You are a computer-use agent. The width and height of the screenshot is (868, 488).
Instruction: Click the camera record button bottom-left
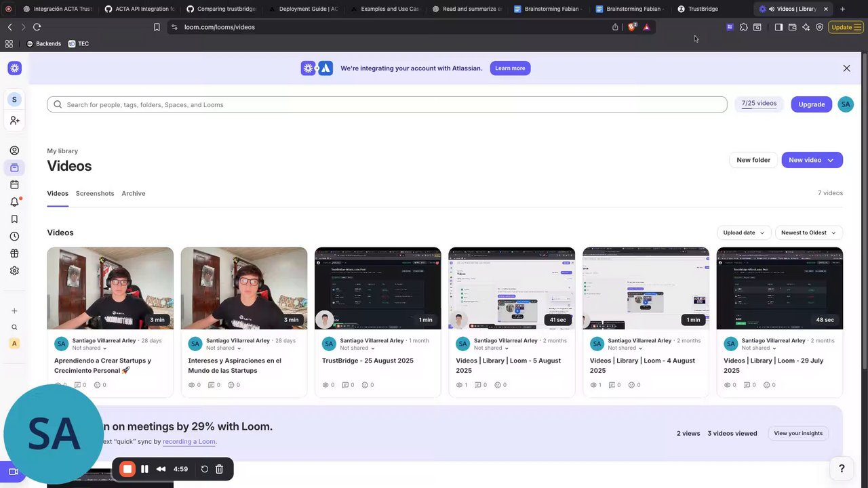click(x=13, y=472)
